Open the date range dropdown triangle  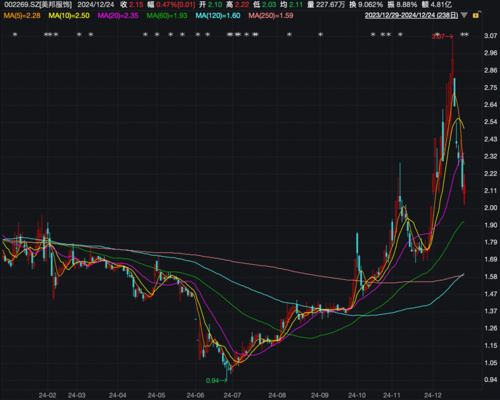pyautogui.click(x=464, y=15)
